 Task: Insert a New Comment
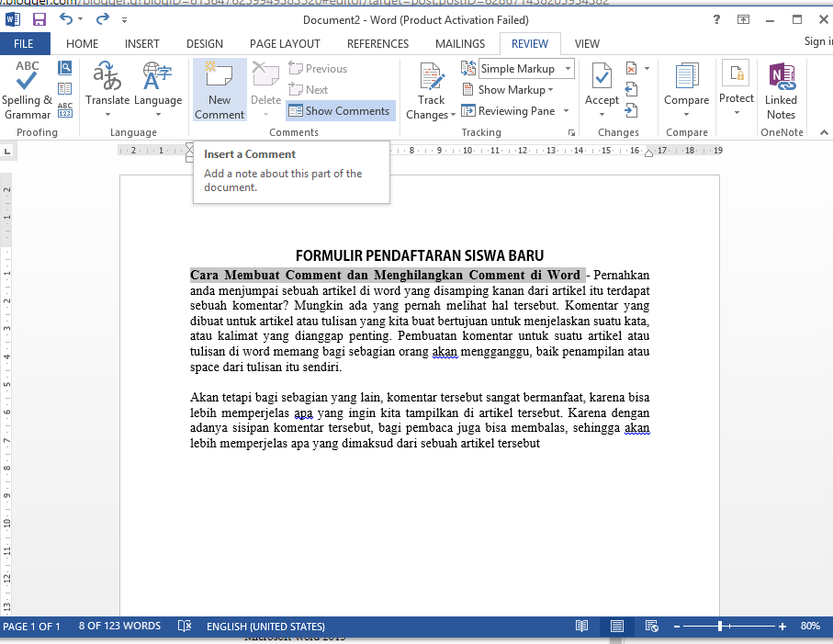click(x=220, y=90)
